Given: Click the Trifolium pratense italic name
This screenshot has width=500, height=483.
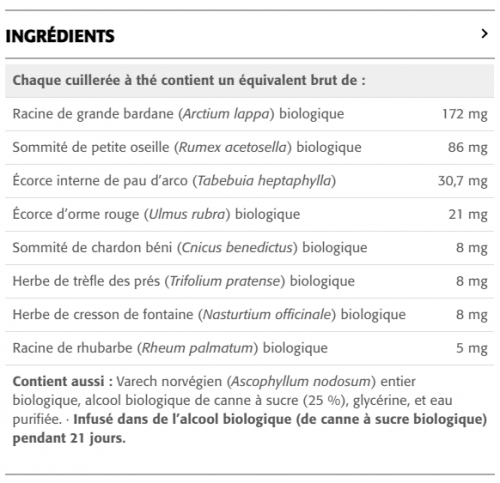Looking at the screenshot, I should coord(225,281).
